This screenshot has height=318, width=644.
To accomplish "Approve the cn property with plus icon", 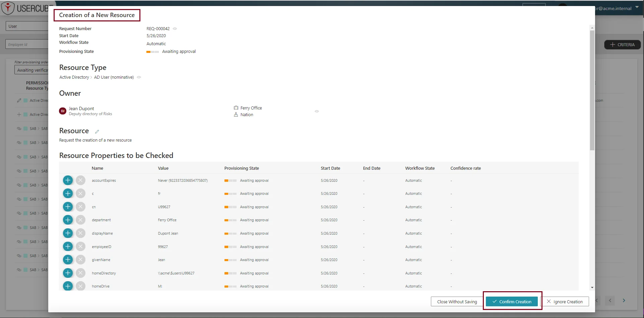I will (x=68, y=207).
